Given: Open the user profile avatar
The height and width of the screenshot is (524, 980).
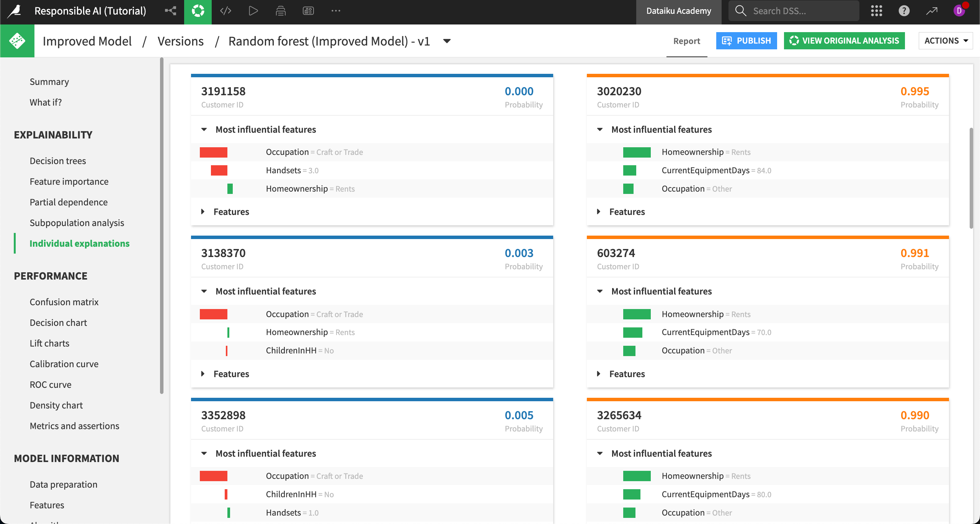Looking at the screenshot, I should [x=959, y=11].
